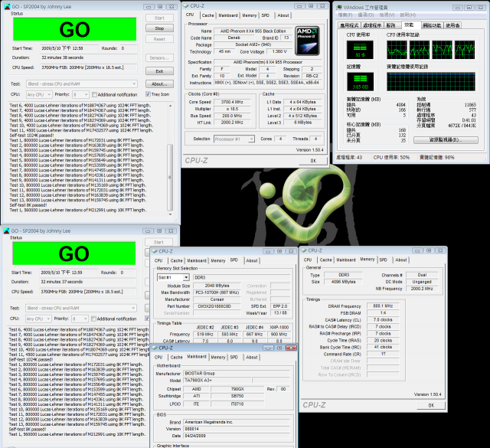Open the 網路功能 tab in Task Manager
This screenshot has height=448, width=490.
(432, 25)
